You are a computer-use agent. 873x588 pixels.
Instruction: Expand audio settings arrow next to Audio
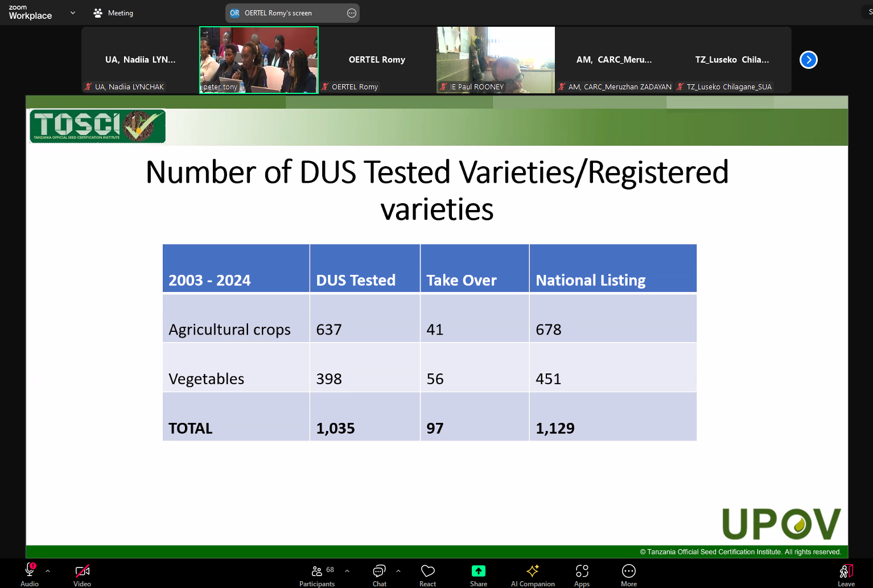pyautogui.click(x=48, y=570)
